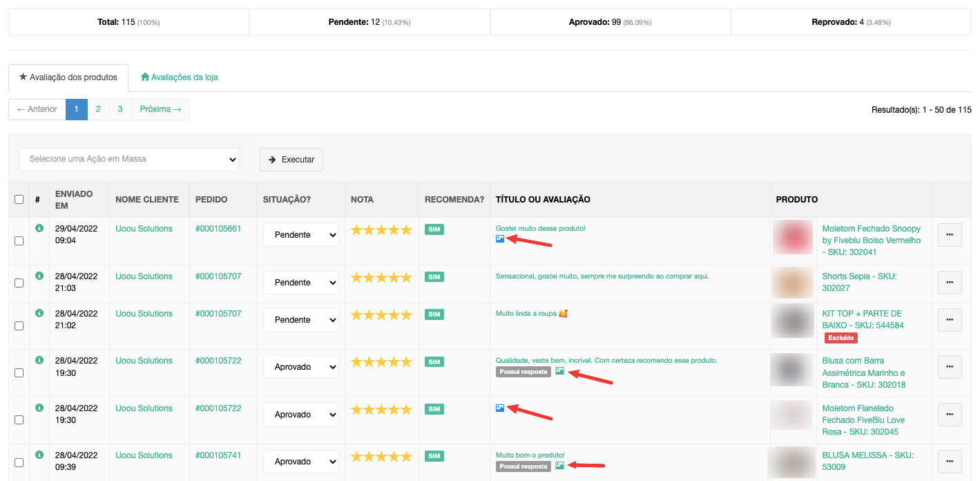Open 'Selecione uma Ação em Massa' dropdown

pyautogui.click(x=129, y=159)
